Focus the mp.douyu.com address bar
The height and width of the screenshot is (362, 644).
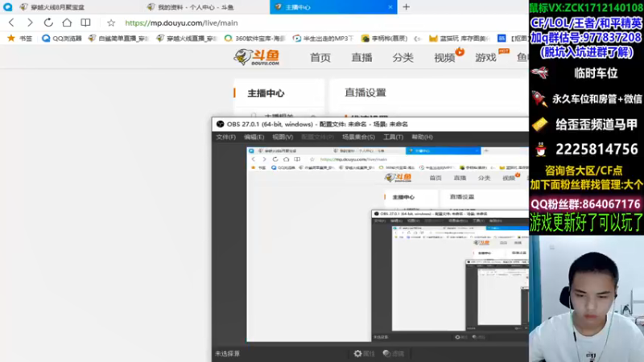click(x=181, y=23)
